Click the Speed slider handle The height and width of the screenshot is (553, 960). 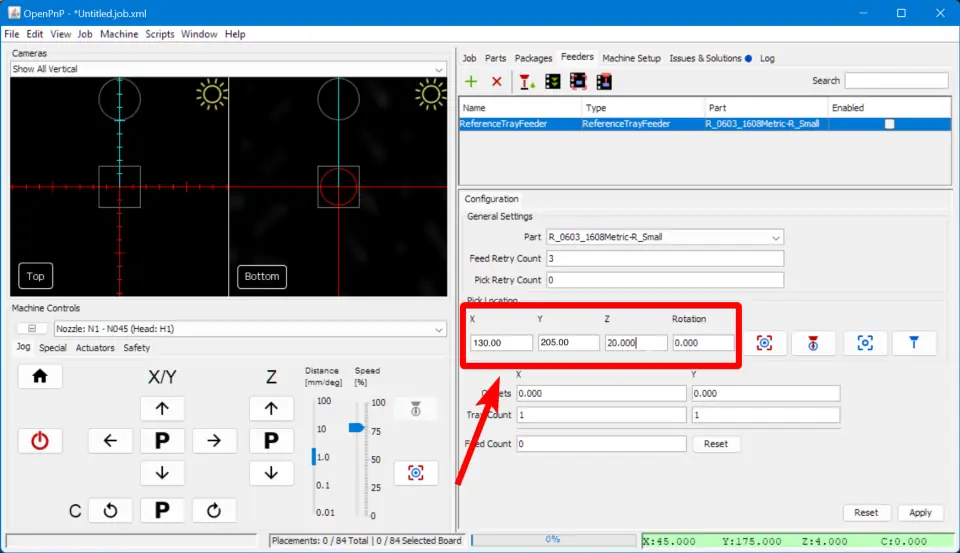pyautogui.click(x=356, y=427)
